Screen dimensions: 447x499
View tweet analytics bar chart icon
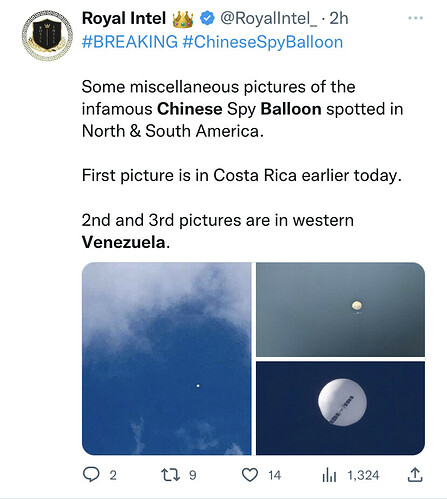coord(329,475)
